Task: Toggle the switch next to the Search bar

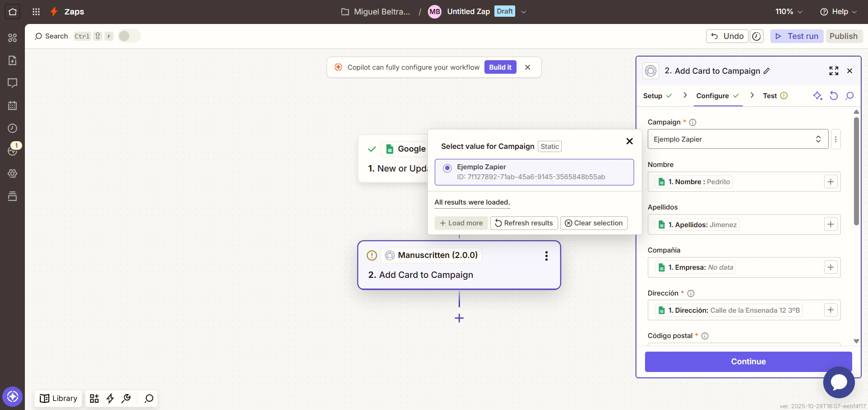Action: 129,36
